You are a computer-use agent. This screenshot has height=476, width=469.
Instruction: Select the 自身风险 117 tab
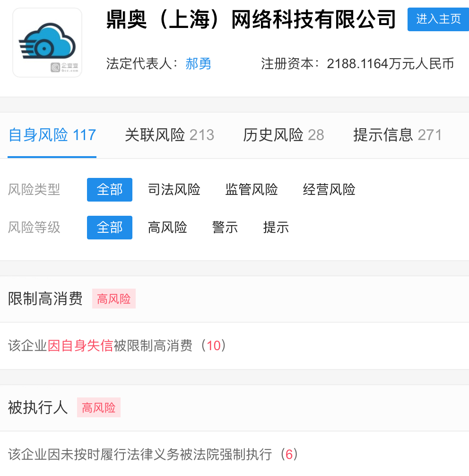[x=52, y=135]
